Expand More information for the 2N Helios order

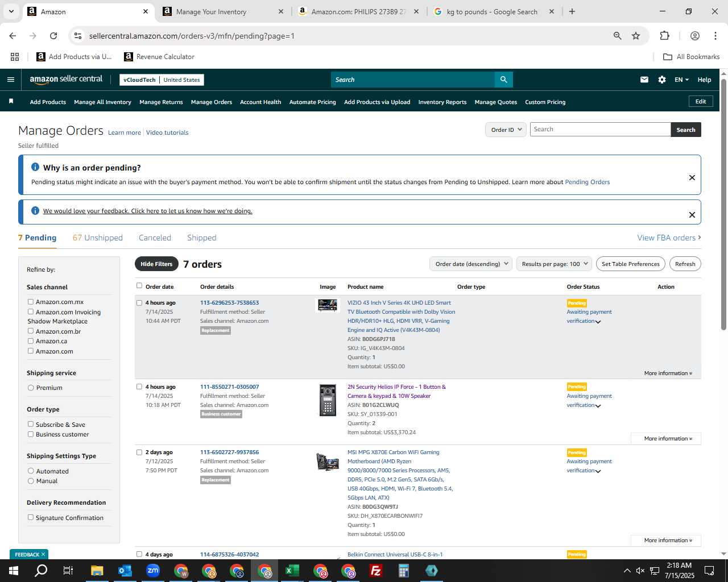point(668,438)
